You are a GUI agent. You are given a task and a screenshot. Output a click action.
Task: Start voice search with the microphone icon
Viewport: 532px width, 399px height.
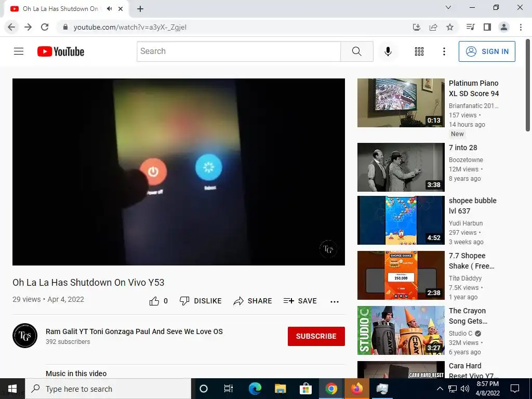(x=388, y=51)
